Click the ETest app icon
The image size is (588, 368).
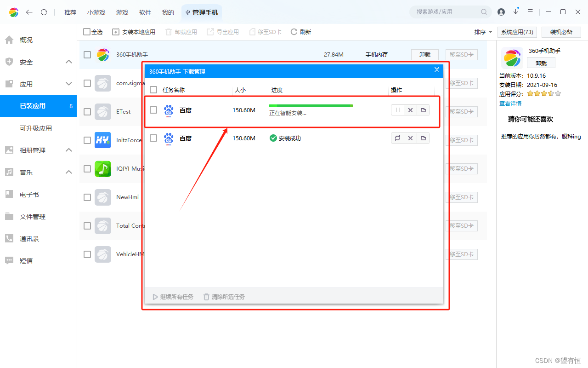point(103,112)
